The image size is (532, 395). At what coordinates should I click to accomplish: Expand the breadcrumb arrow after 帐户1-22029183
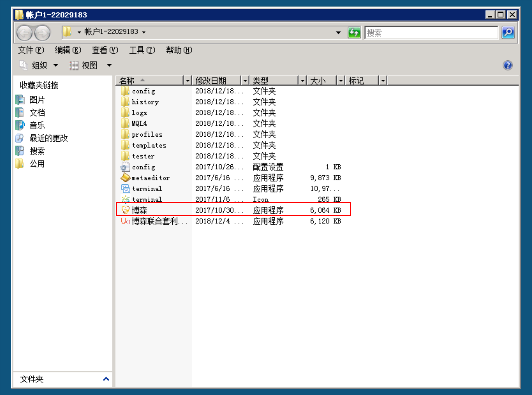[x=144, y=32]
